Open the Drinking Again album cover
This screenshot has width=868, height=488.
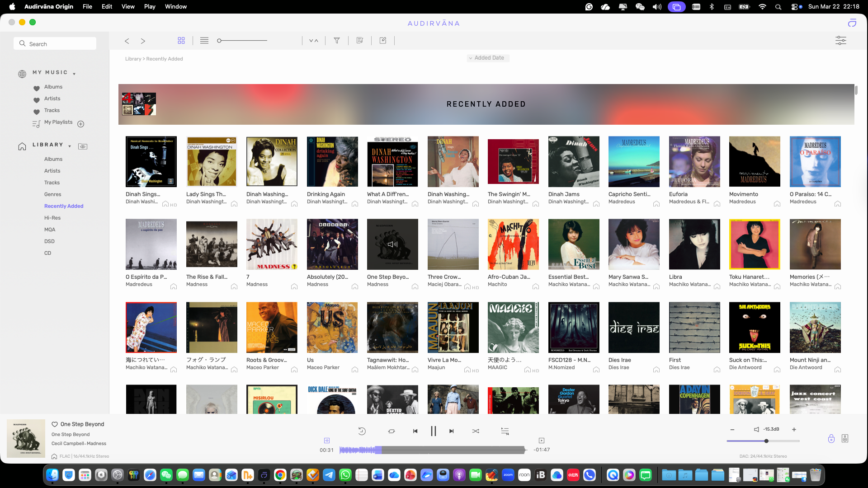332,161
